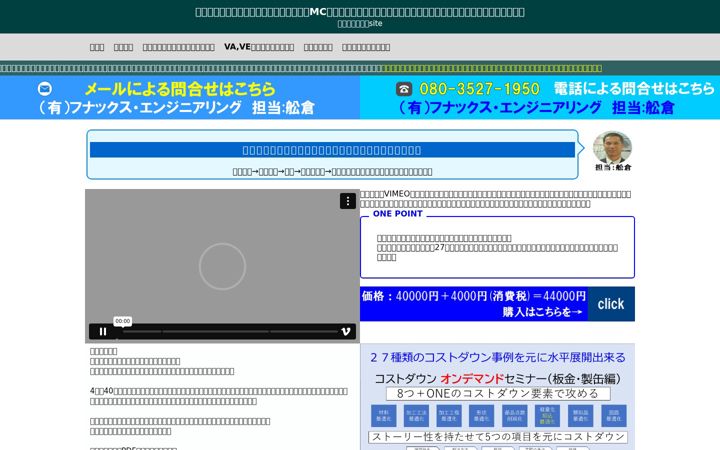This screenshot has height=450, width=720.
Task: Click the profile photo of 担当:舩倉
Action: coord(612,147)
